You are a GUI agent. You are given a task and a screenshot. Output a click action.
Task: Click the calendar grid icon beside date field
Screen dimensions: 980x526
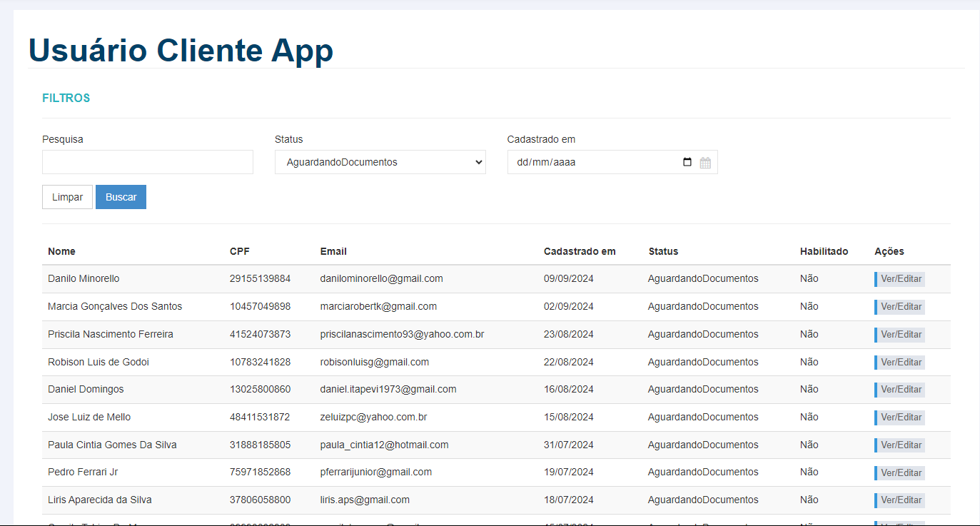click(x=705, y=163)
